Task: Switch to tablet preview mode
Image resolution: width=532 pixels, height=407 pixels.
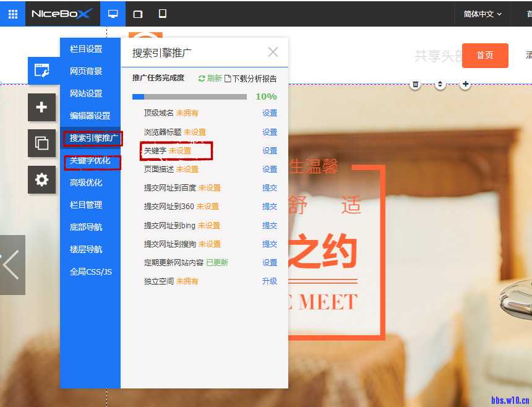Action: [x=138, y=14]
